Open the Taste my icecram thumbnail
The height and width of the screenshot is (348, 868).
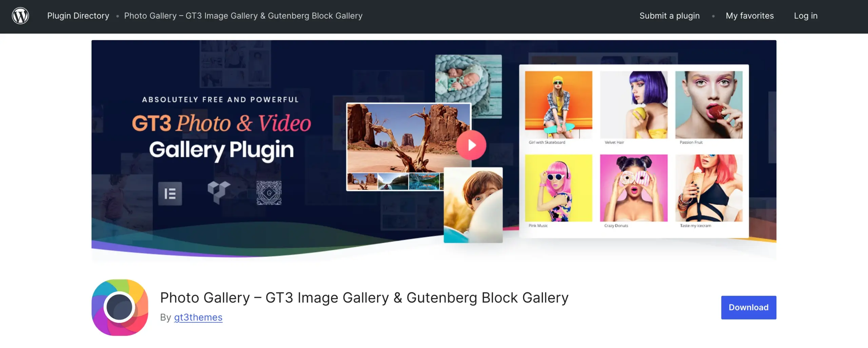709,188
